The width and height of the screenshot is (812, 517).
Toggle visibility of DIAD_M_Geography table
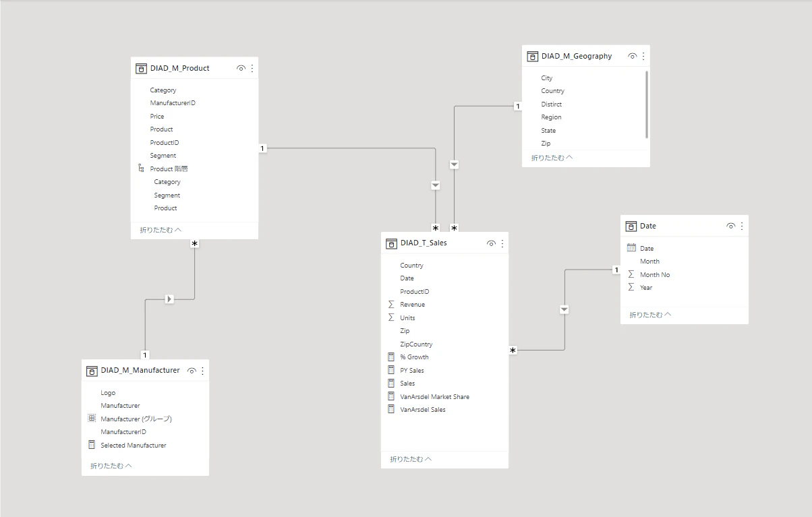(x=632, y=56)
